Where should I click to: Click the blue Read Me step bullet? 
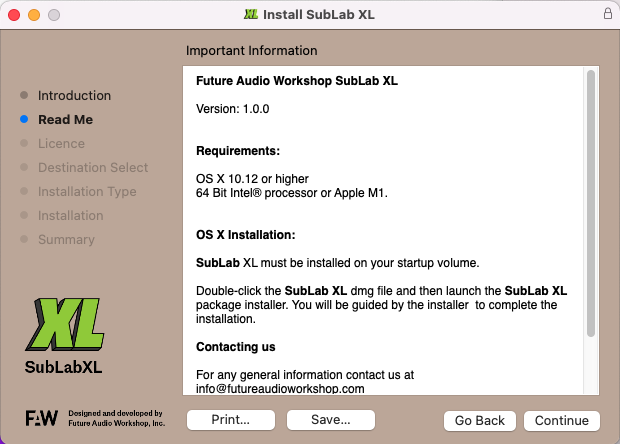click(23, 120)
